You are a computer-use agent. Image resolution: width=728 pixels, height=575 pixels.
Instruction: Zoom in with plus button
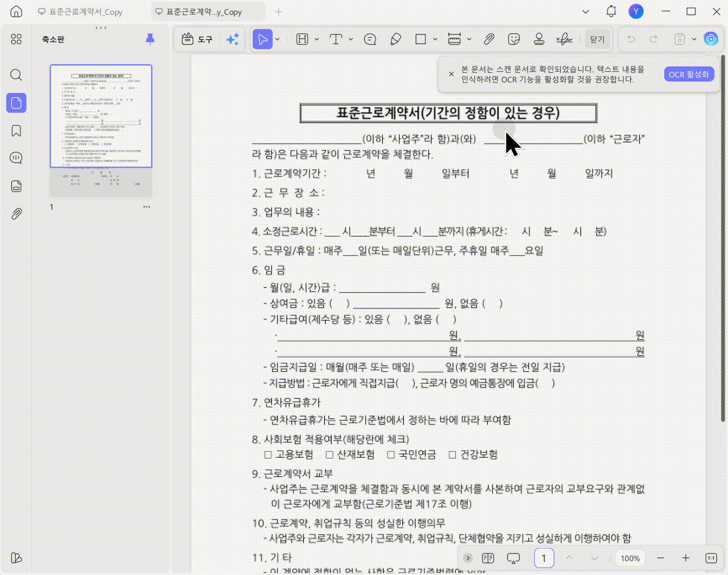click(685, 558)
